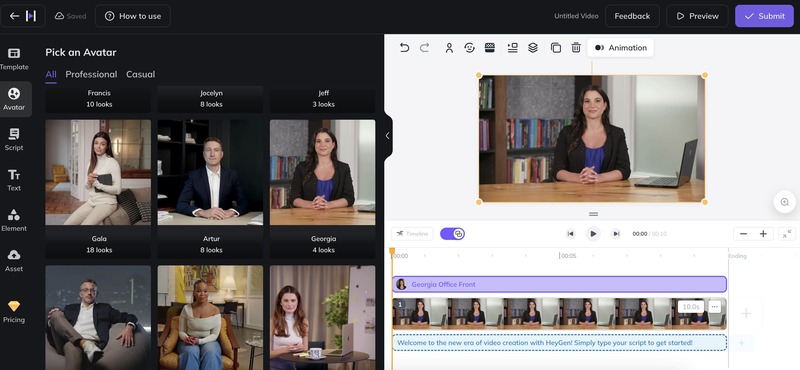Preview the video
Viewport: 800px width, 370px height.
[697, 16]
